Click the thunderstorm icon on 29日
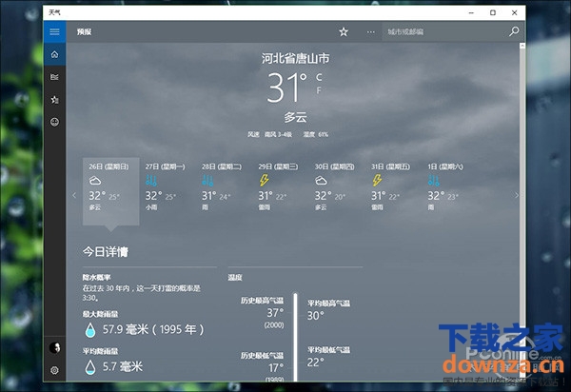This screenshot has width=571, height=392. tap(265, 180)
